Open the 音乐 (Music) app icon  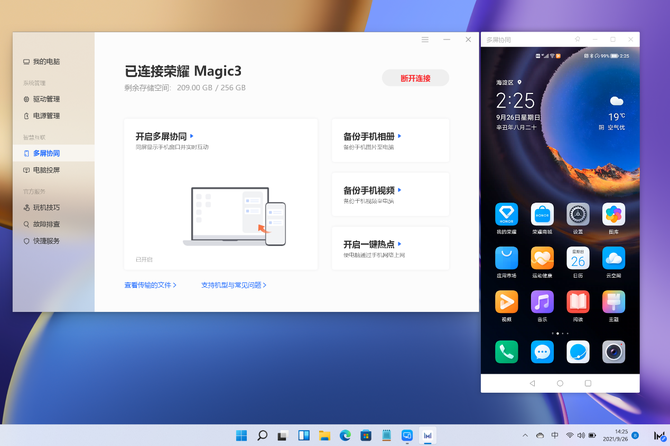[x=542, y=301]
